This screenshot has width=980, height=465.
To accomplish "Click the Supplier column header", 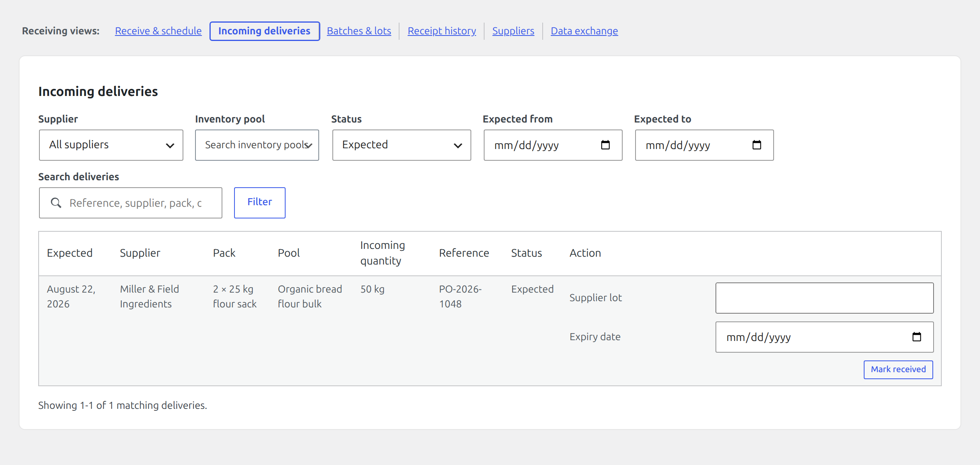I will tap(140, 253).
